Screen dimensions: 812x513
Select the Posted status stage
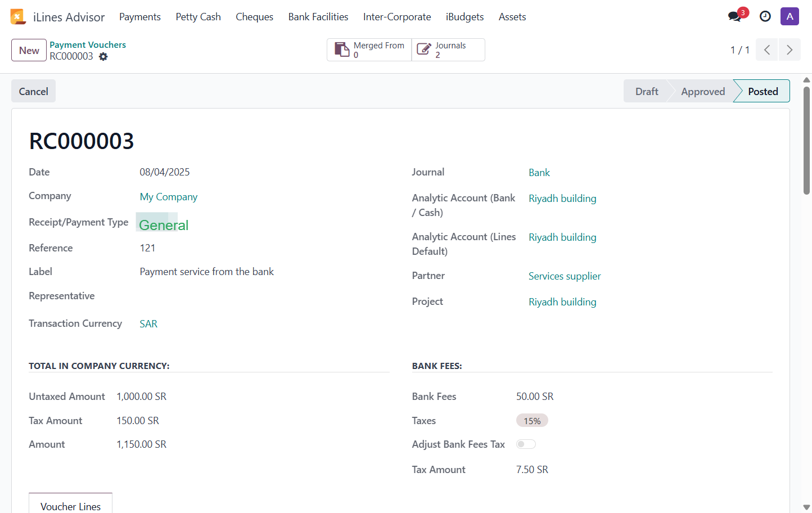(x=763, y=91)
